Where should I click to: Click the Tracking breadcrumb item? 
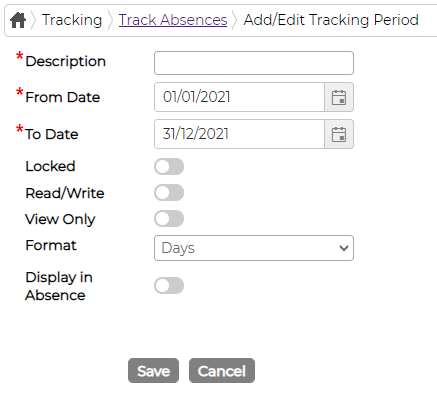[x=72, y=20]
